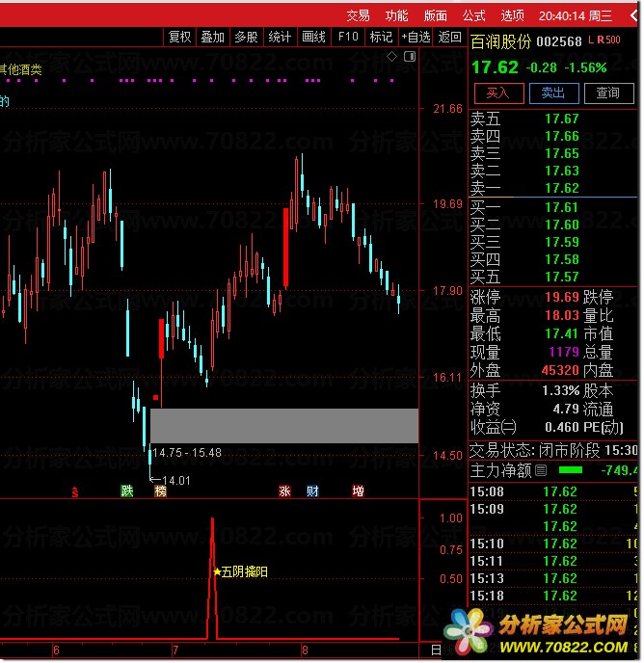Viewport: 644px width, 663px height.
Task: Click the 15:08 tick trade row
Action: click(554, 491)
